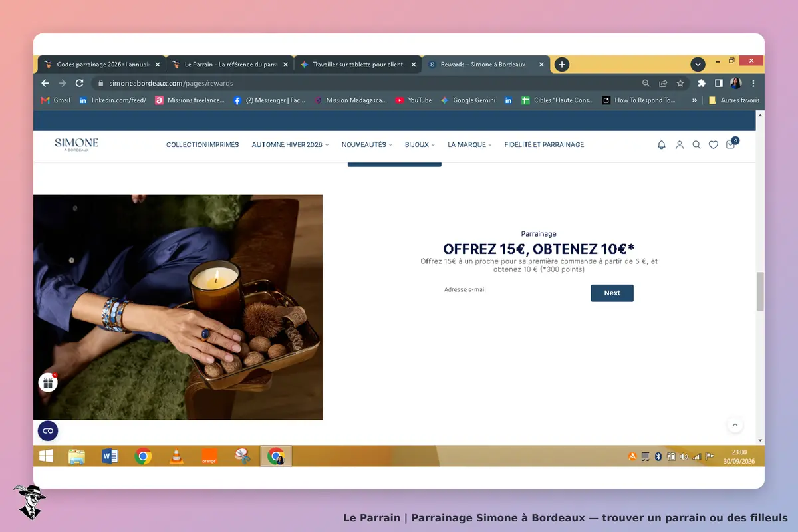
Task: Click the Adresse e-mail input field
Action: click(513, 290)
